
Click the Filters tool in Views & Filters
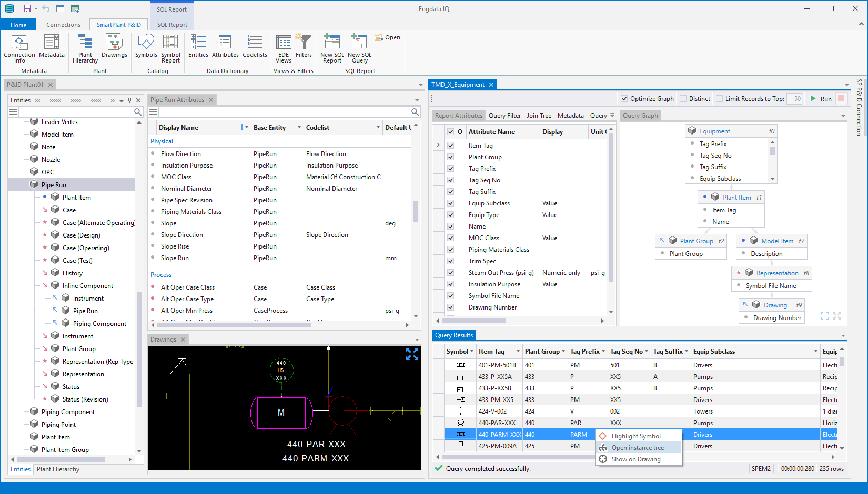click(x=304, y=47)
